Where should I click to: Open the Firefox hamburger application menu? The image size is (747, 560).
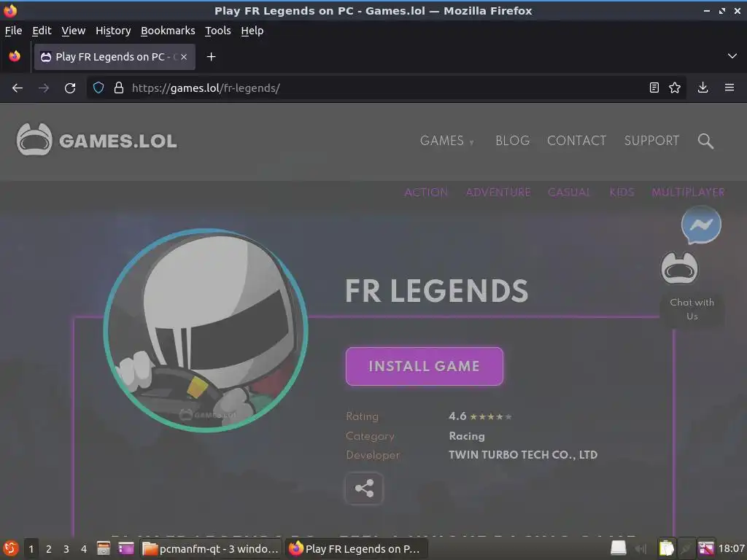(x=729, y=87)
